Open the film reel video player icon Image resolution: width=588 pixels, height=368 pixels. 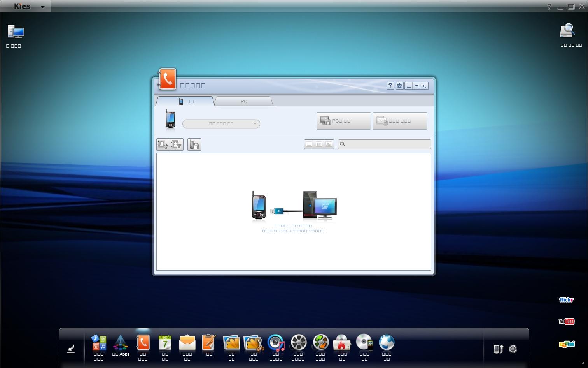298,343
